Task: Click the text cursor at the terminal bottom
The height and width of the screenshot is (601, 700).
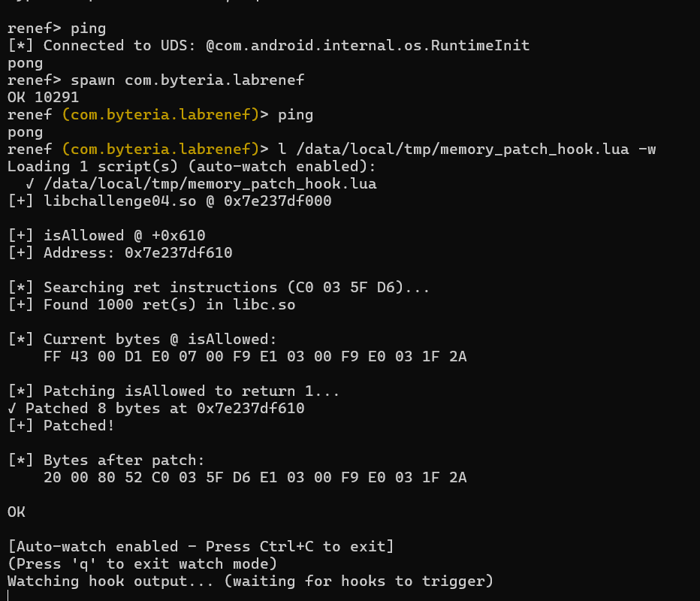Action: click(8, 595)
